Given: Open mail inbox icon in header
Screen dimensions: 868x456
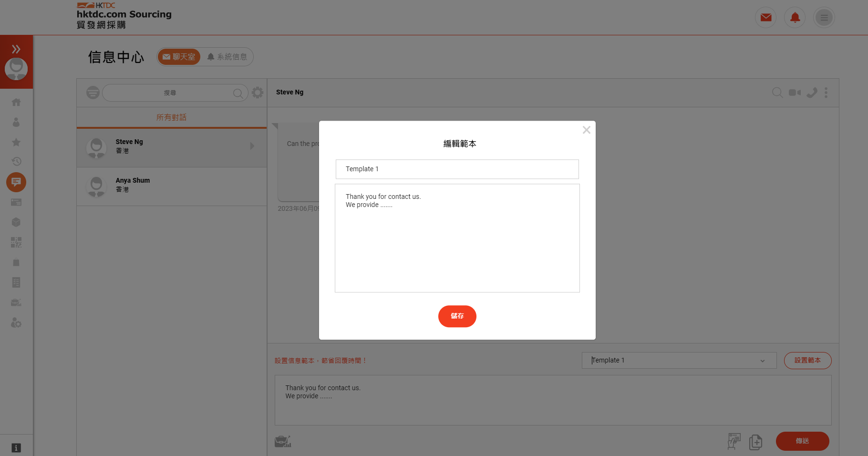Looking at the screenshot, I should point(766,18).
